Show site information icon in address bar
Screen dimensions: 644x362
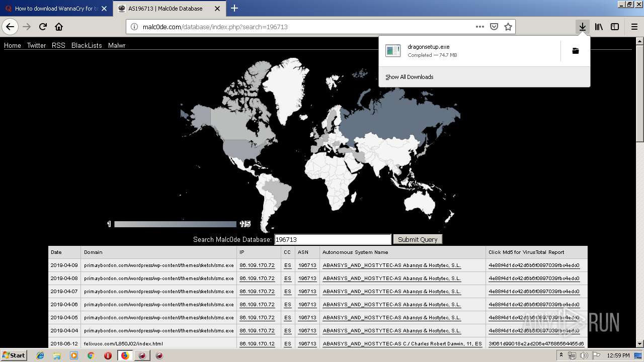tap(134, 27)
